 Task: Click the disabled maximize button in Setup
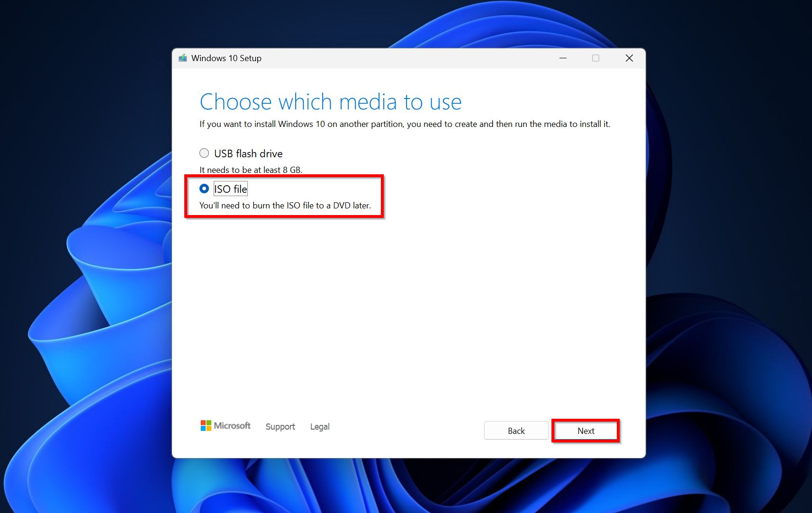pyautogui.click(x=595, y=58)
